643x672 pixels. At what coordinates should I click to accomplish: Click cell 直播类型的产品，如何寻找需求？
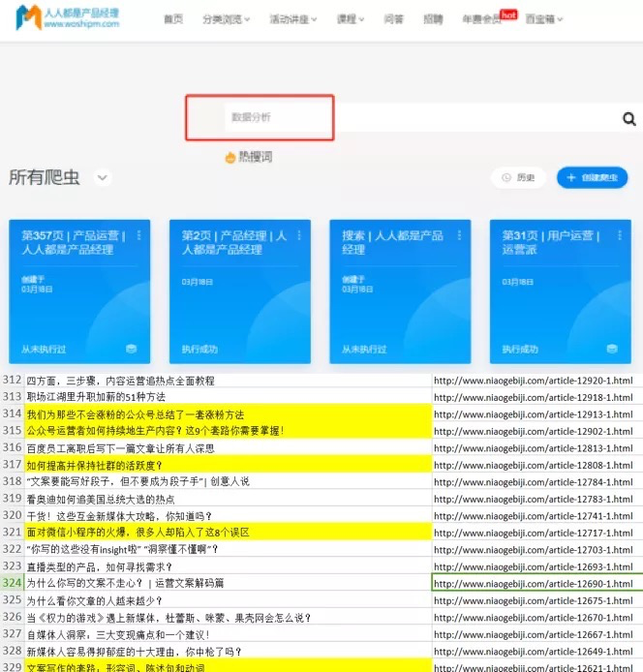(228, 566)
